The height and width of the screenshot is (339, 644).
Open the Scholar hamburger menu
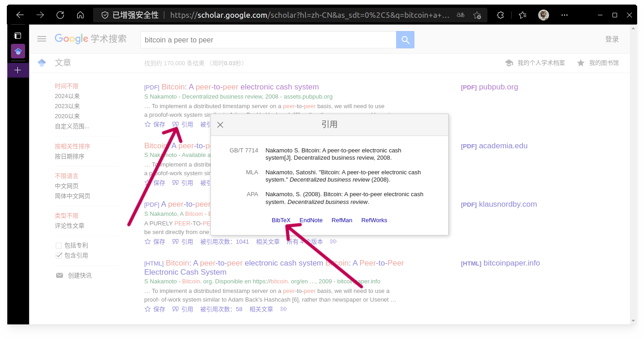click(x=42, y=39)
